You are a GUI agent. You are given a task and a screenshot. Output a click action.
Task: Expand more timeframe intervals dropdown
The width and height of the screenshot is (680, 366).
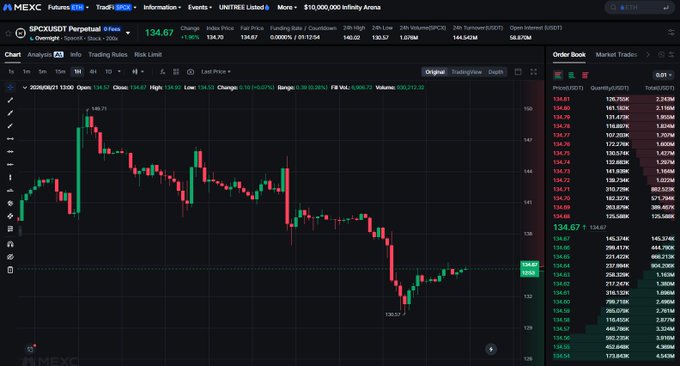pyautogui.click(x=119, y=72)
